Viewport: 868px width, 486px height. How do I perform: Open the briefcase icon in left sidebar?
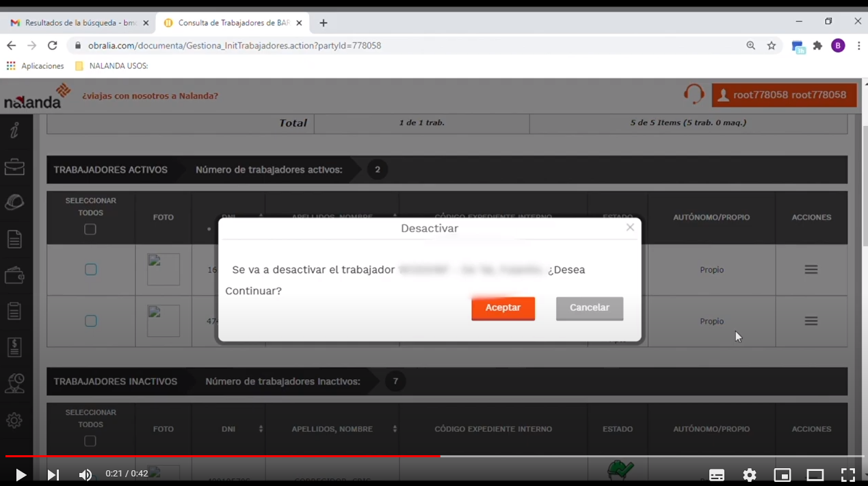click(14, 167)
